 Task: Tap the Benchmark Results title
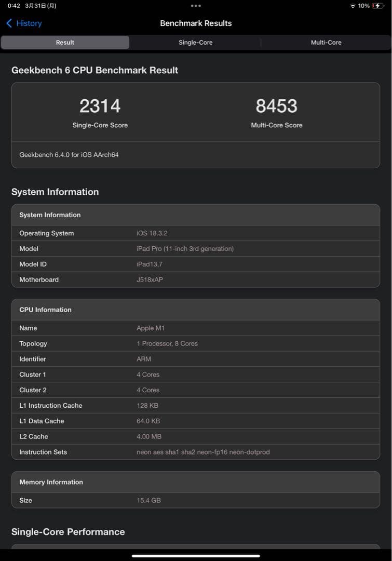[196, 23]
